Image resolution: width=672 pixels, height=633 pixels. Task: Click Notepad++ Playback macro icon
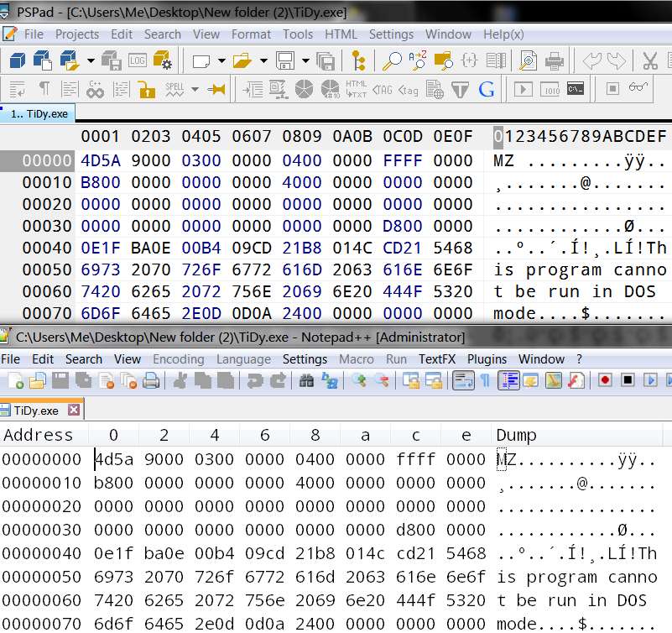[x=650, y=380]
